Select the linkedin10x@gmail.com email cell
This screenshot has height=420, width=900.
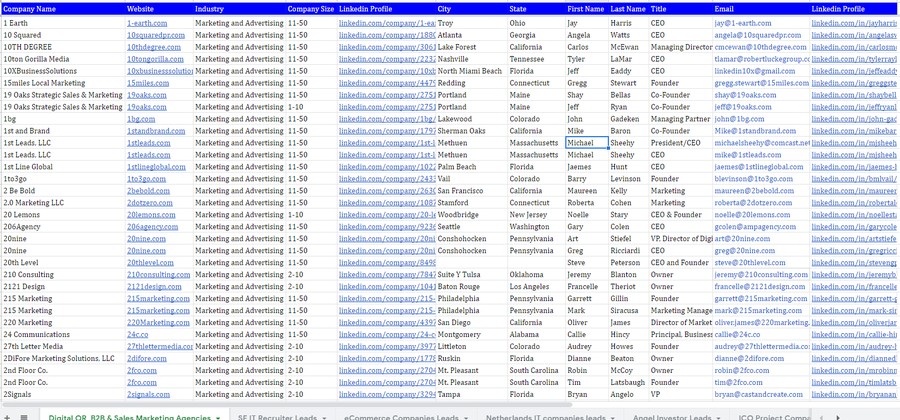point(761,71)
